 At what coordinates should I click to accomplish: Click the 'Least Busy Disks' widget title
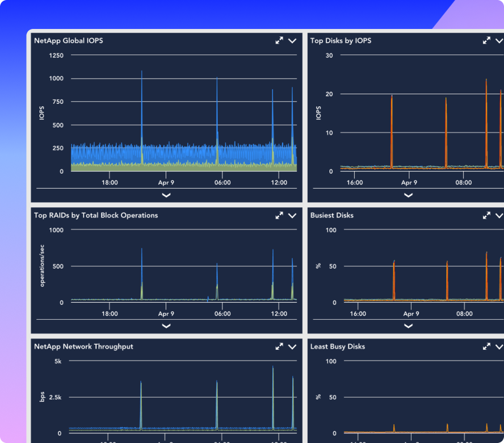tap(338, 346)
